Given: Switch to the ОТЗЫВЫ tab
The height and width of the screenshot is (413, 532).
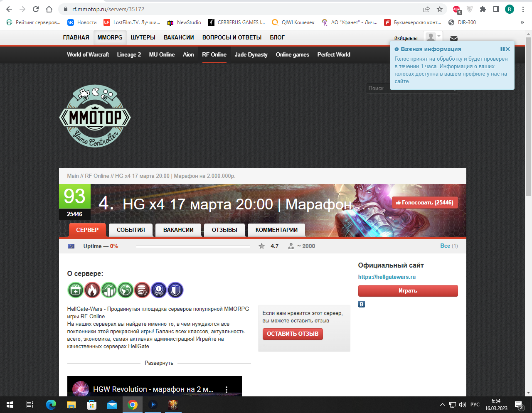Looking at the screenshot, I should (x=224, y=230).
